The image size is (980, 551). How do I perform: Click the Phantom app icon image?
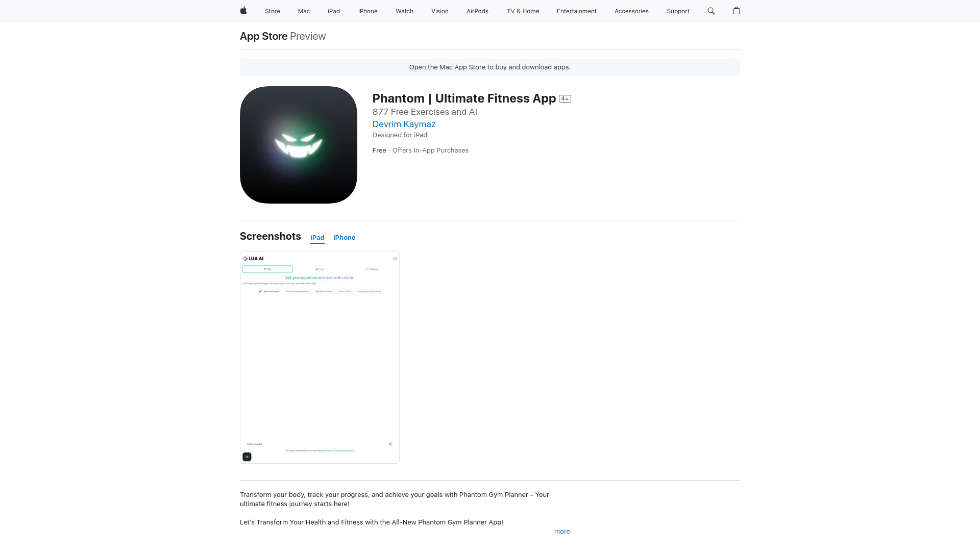(298, 145)
